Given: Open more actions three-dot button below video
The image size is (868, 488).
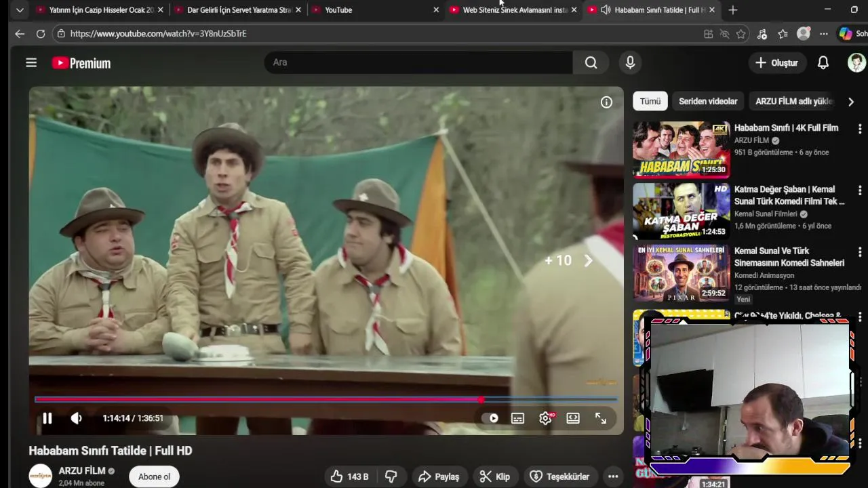Looking at the screenshot, I should (x=613, y=476).
